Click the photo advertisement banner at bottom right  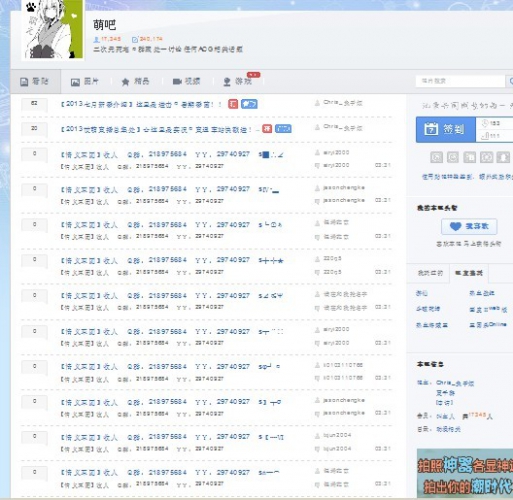[465, 474]
